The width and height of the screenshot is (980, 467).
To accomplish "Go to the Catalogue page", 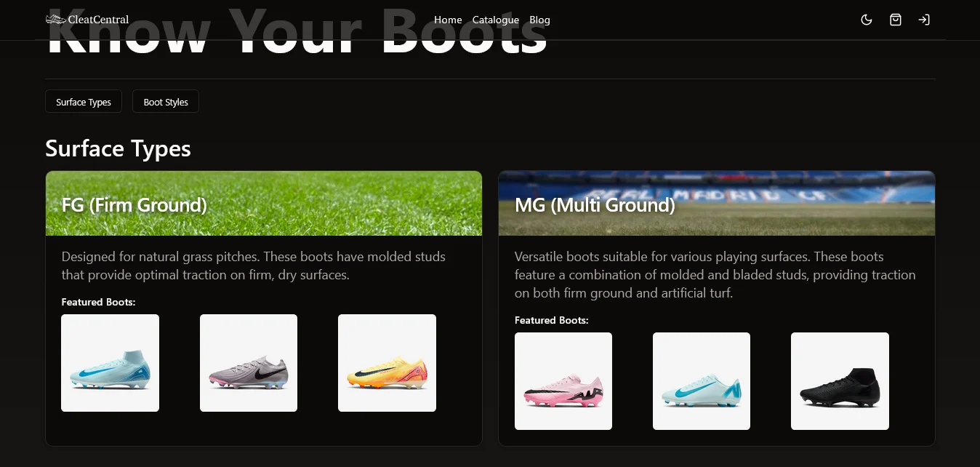I will (x=496, y=20).
